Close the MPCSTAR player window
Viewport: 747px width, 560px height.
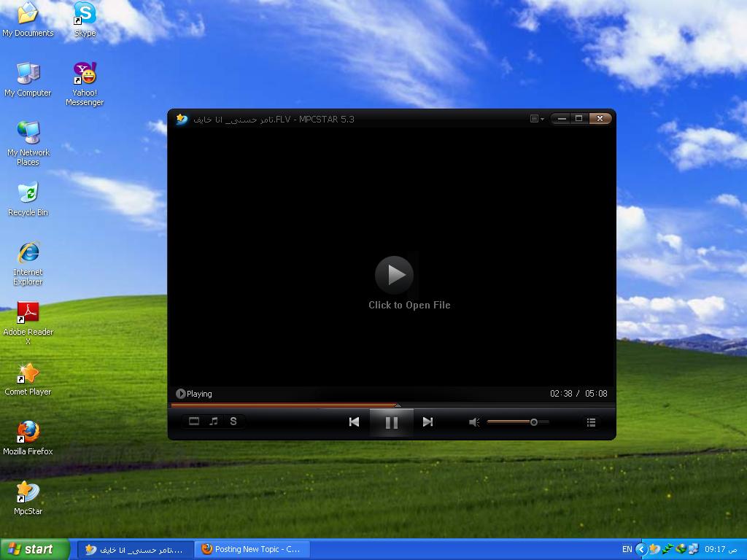[600, 119]
